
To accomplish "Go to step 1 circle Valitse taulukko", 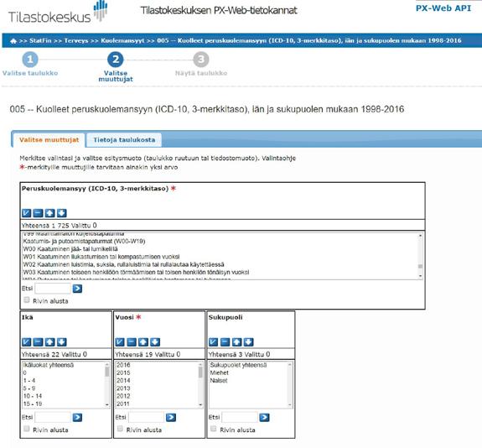I will tap(30, 60).
